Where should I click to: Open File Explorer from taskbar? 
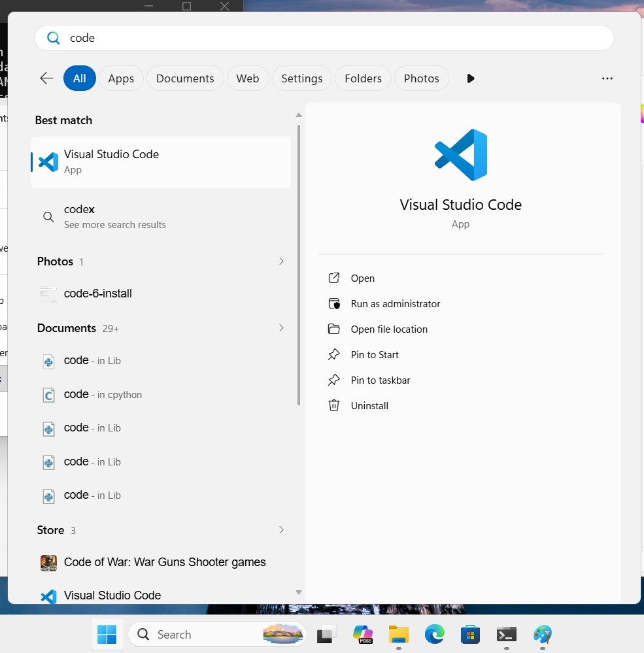pos(399,634)
